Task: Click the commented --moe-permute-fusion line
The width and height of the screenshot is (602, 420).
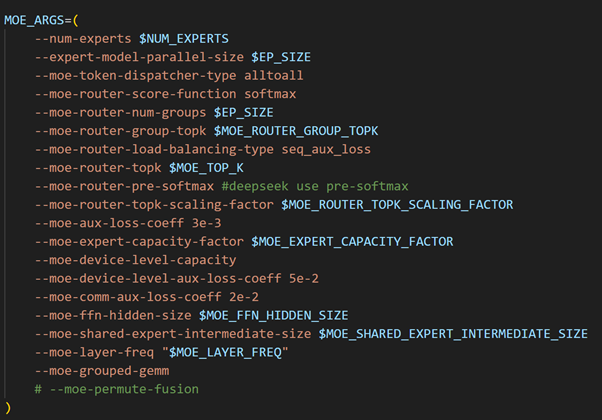Action: pyautogui.click(x=117, y=389)
